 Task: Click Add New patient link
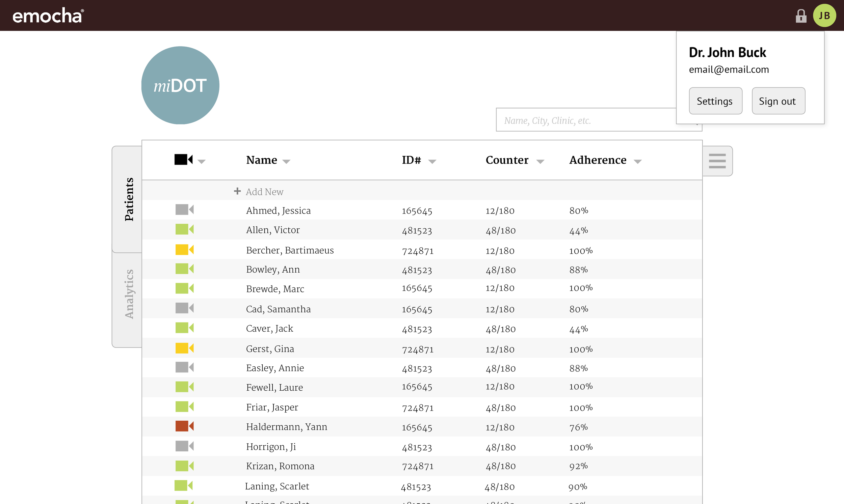[264, 192]
